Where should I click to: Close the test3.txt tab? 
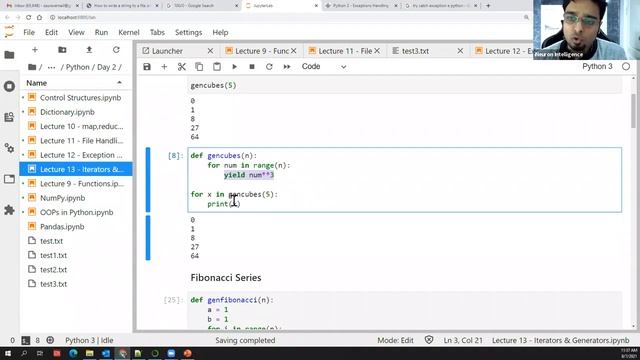460,51
